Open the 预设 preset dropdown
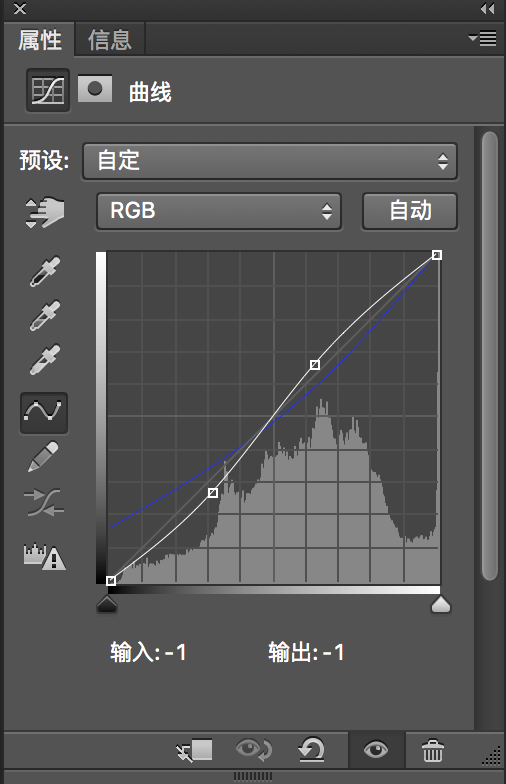Screen dimensions: 506x784 (x=270, y=161)
